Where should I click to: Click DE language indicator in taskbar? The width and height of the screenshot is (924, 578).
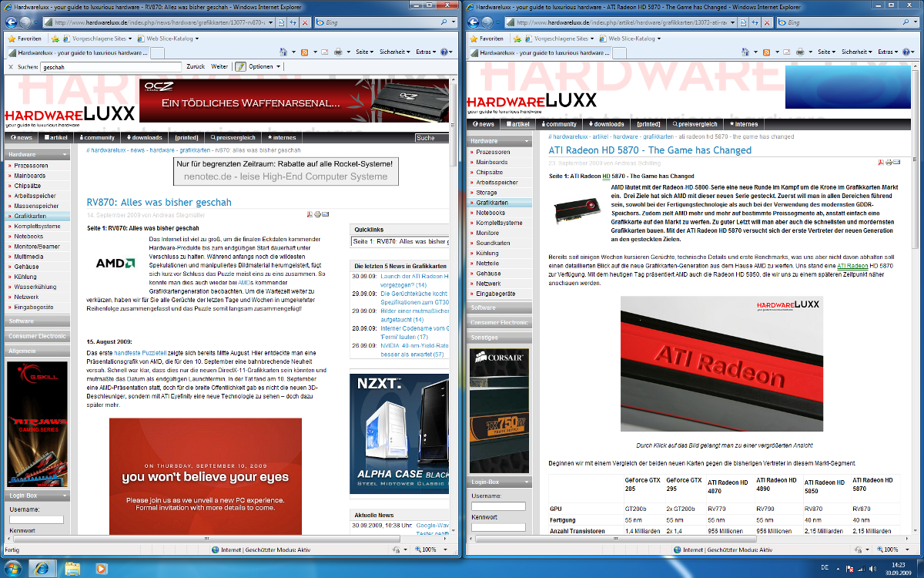tap(825, 569)
